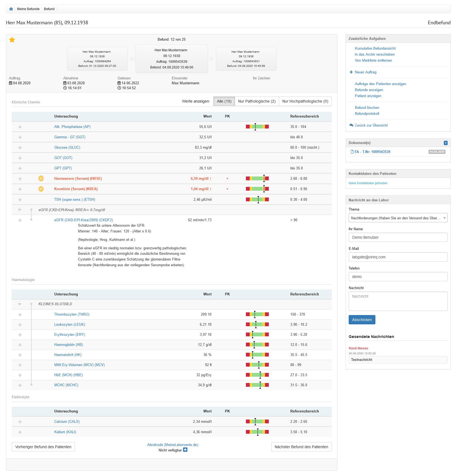This screenshot has height=476, width=455.
Task: Collapse the KLEINES BLUTBILD group
Action: pyautogui.click(x=20, y=304)
